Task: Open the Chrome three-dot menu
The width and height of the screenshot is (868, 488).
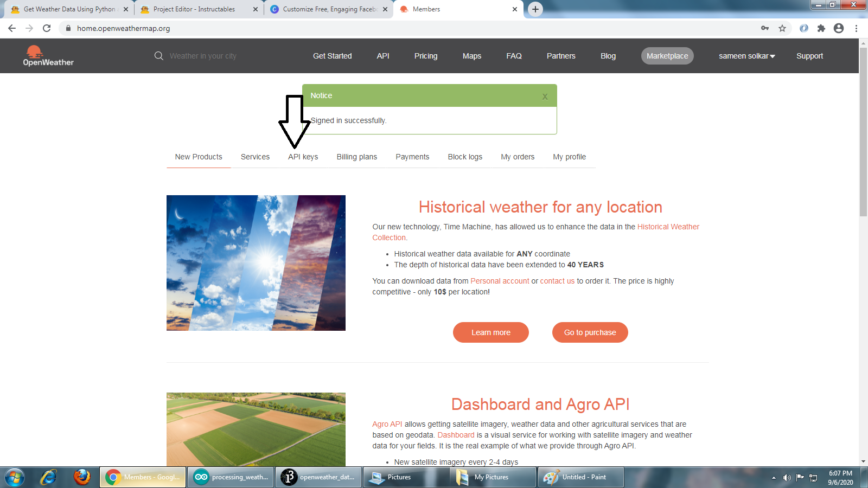Action: 857,28
